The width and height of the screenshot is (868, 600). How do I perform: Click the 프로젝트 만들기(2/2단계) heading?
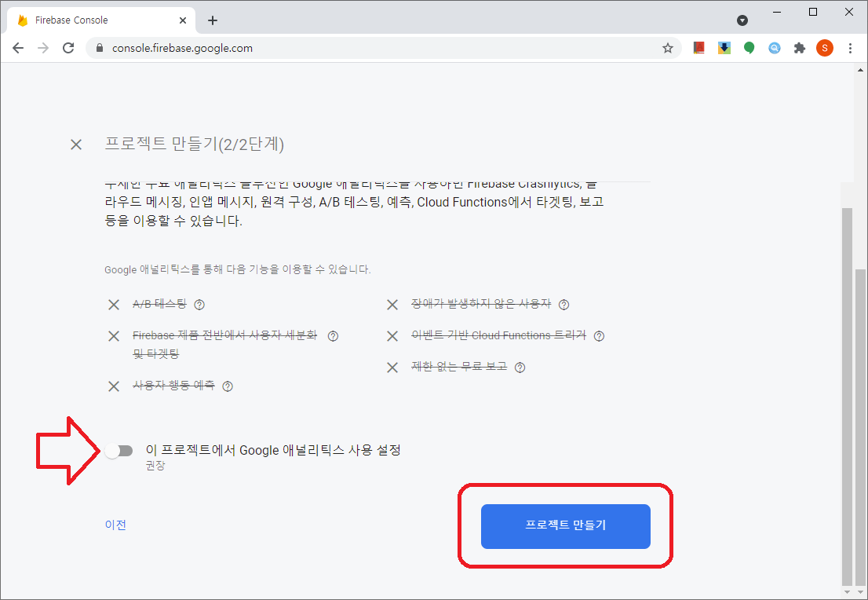[195, 144]
